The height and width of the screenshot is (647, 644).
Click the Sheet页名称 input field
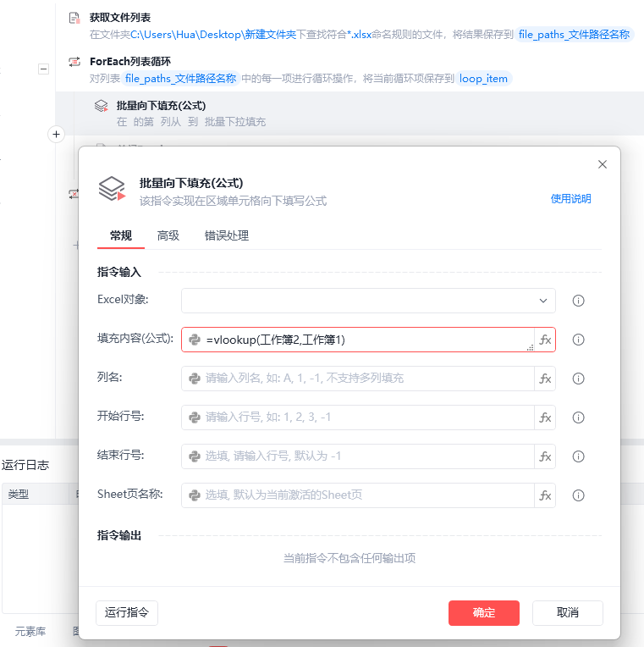[x=358, y=495]
